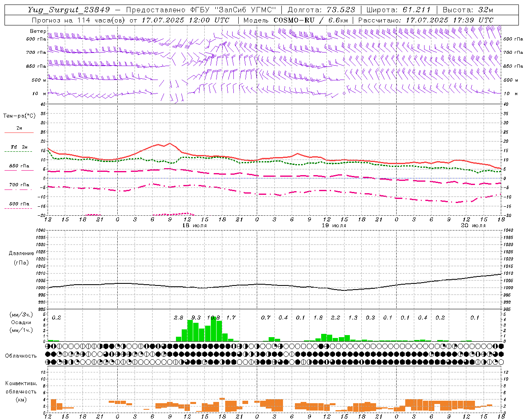Click the Осадки precipitation panel label
This screenshot has width=525, height=420.
click(x=21, y=322)
